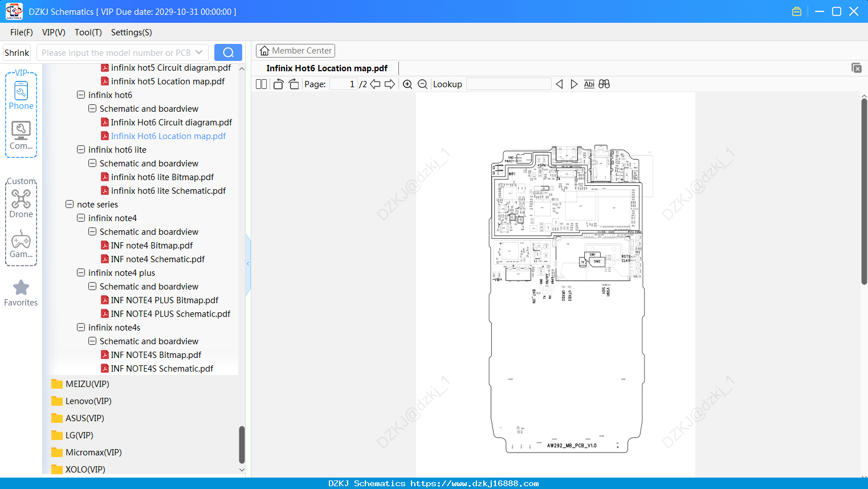Viewport: 868px width, 489px height.
Task: Open infinix hot6 lite Schematic.pdf
Action: point(163,191)
